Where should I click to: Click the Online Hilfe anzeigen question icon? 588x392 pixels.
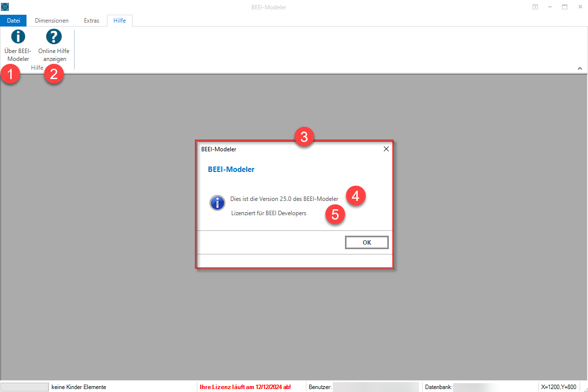click(x=53, y=37)
